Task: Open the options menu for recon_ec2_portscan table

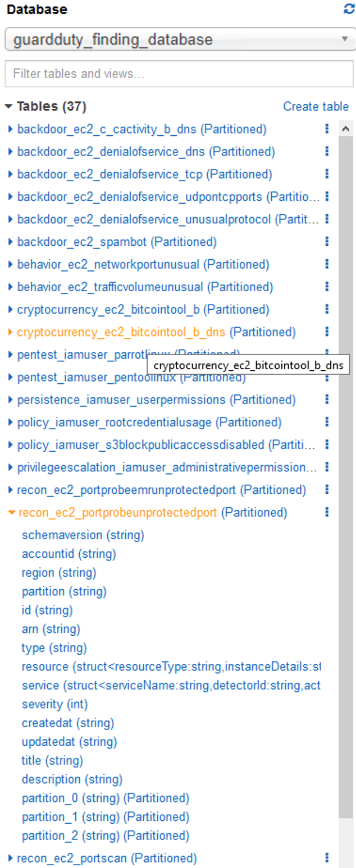Action: 327,858
